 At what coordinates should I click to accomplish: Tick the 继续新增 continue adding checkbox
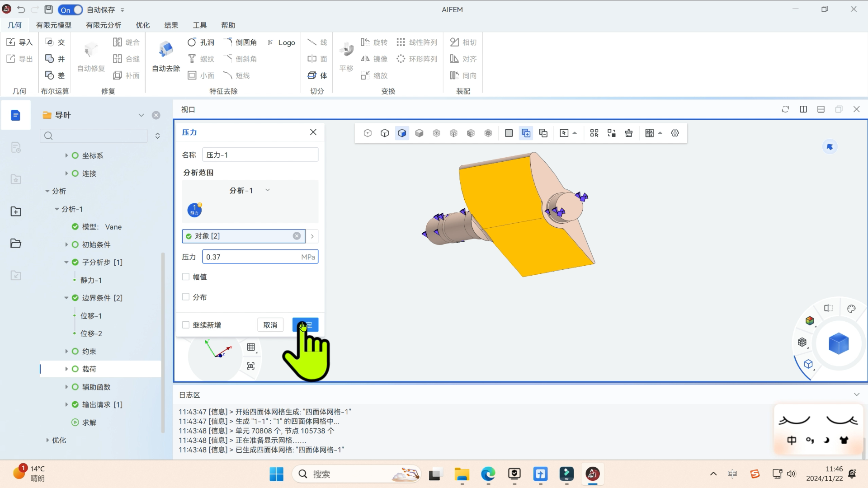[186, 325]
